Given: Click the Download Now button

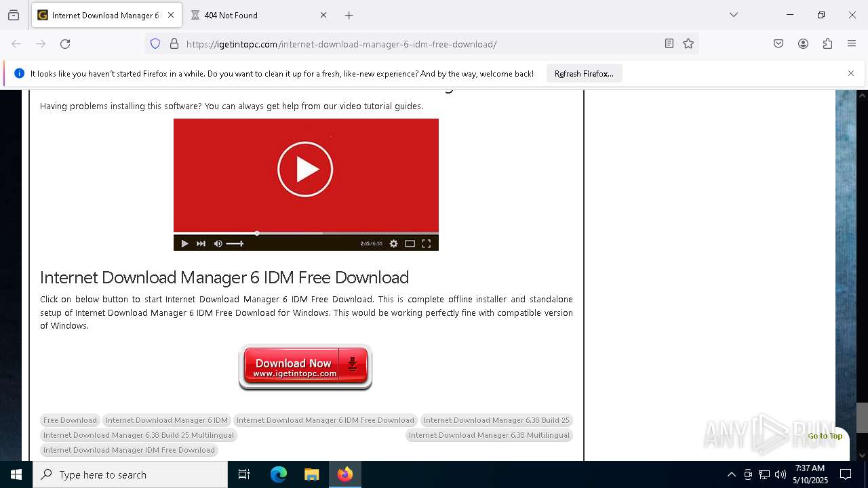Looking at the screenshot, I should (x=305, y=367).
